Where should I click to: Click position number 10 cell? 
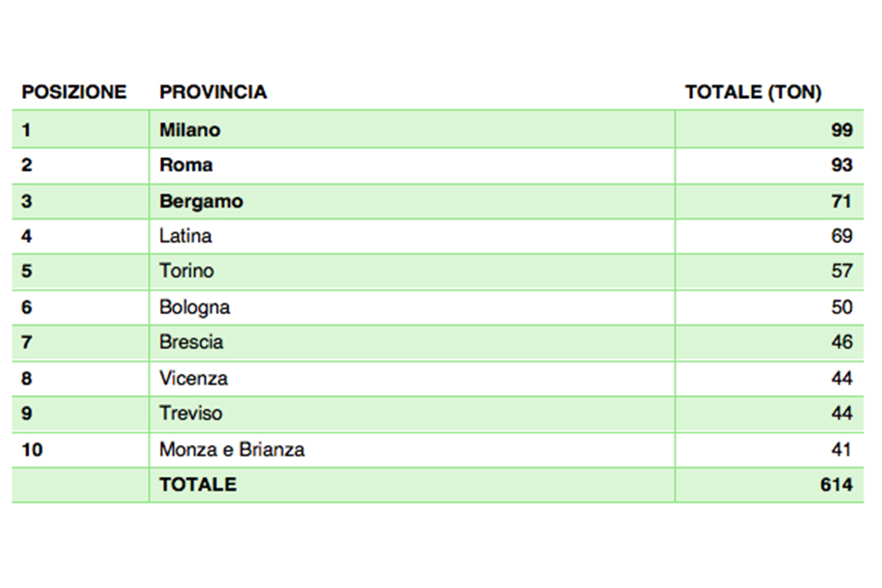pyautogui.click(x=32, y=450)
